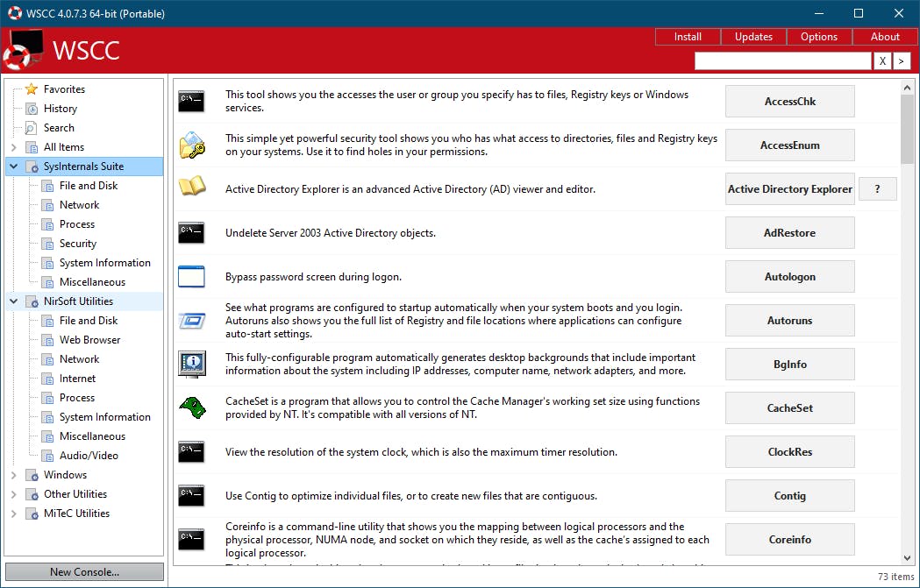This screenshot has width=920, height=588.
Task: Select Network under SysInternals Suite
Action: (x=79, y=205)
